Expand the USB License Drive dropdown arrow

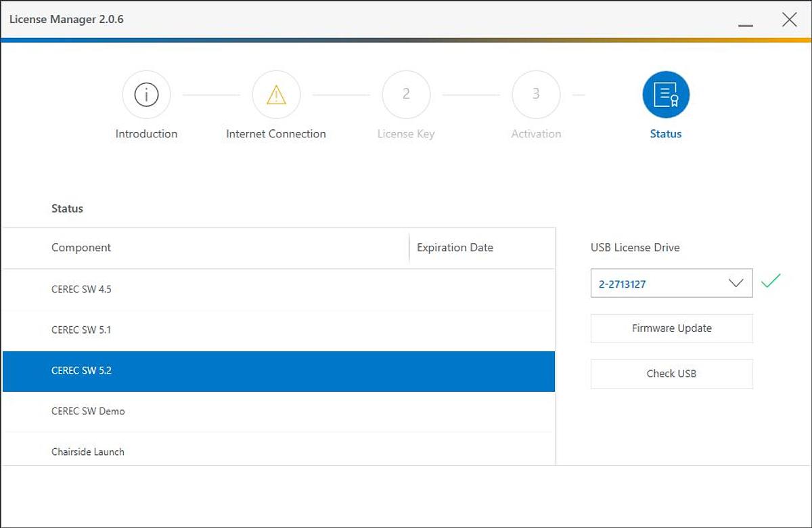[x=736, y=284]
